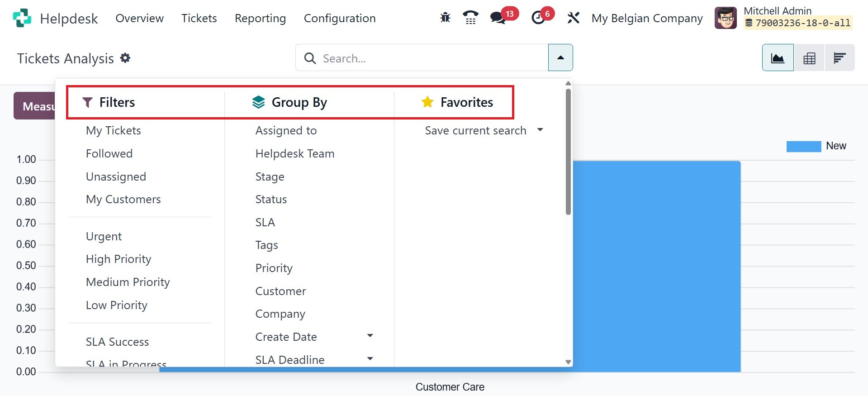Open the debug bug icon menu
This screenshot has height=396, width=868.
tap(445, 18)
